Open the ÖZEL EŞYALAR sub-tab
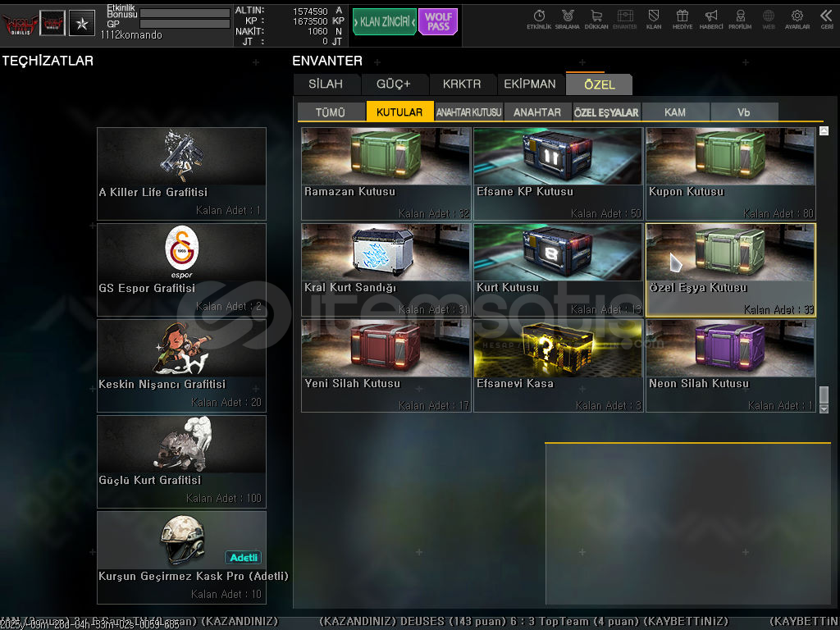Viewport: 840px width, 630px height. [x=606, y=112]
